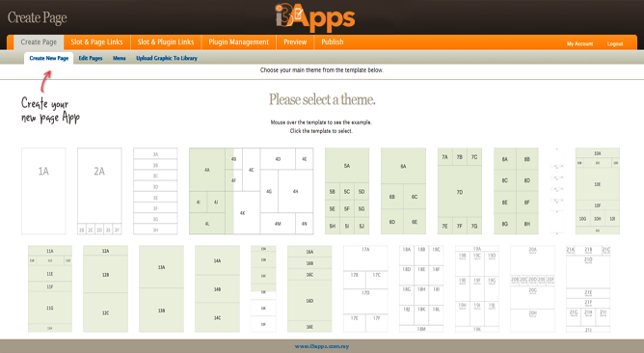Open the www.i3apps.com.my footer link
Viewport: 644px width, 353px height.
click(322, 346)
